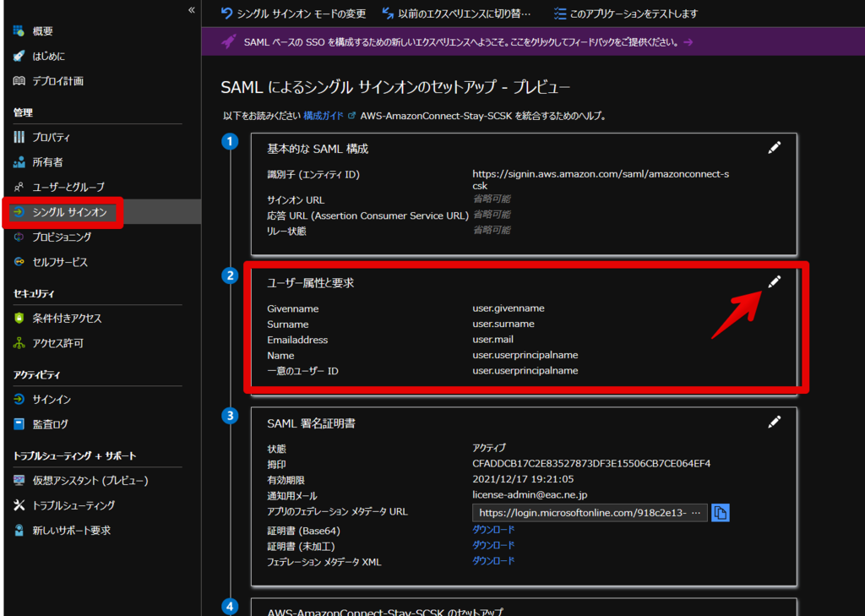The width and height of the screenshot is (865, 616).
Task: Open はじめに in the sidebar
Action: tap(48, 57)
